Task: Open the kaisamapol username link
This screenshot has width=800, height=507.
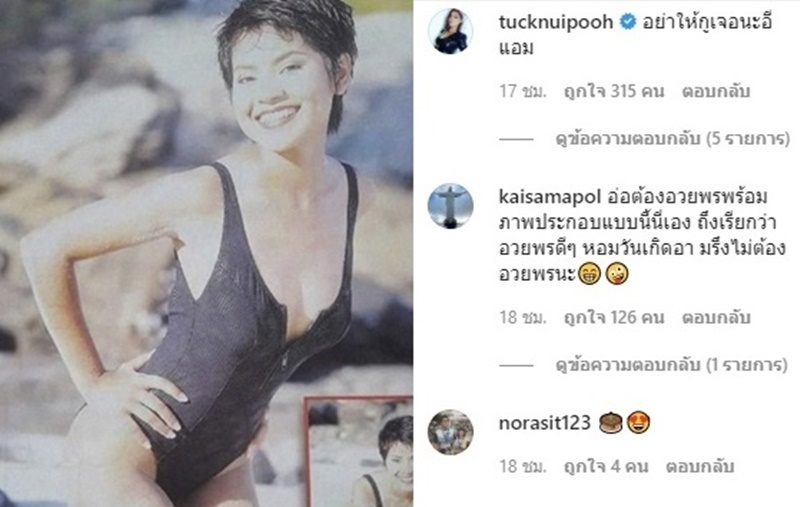Action: pyautogui.click(x=551, y=197)
